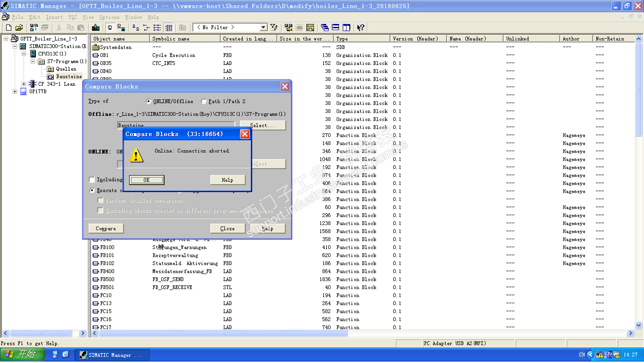Screen dimensions: 644x363
Task: Switch to Details view icon
Action: click(168, 28)
